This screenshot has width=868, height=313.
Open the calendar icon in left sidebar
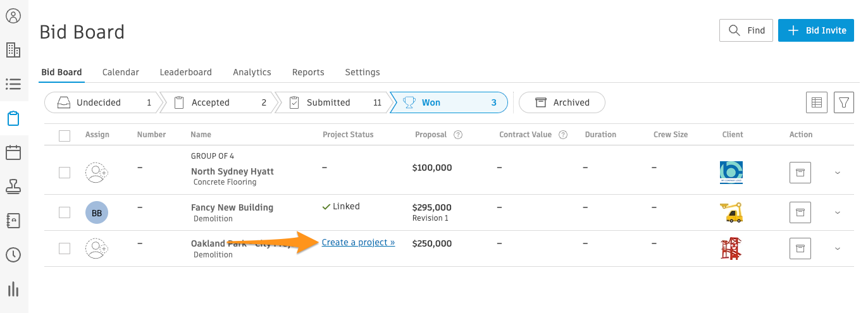click(x=13, y=152)
